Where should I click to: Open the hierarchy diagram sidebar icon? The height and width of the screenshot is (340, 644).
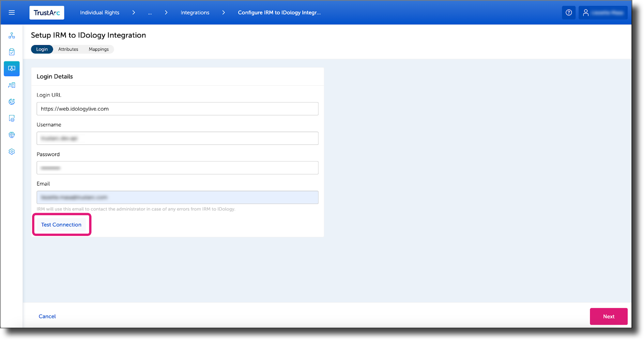[12, 35]
